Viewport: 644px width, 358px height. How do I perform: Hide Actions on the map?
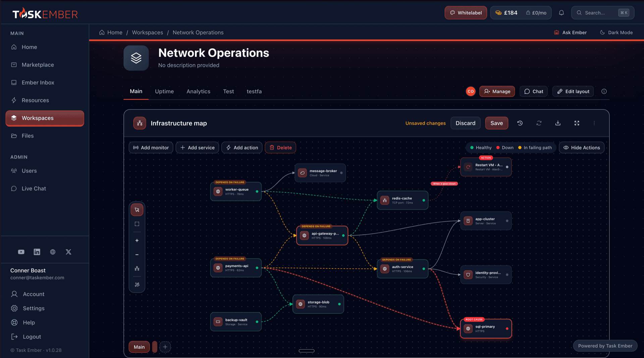click(582, 147)
